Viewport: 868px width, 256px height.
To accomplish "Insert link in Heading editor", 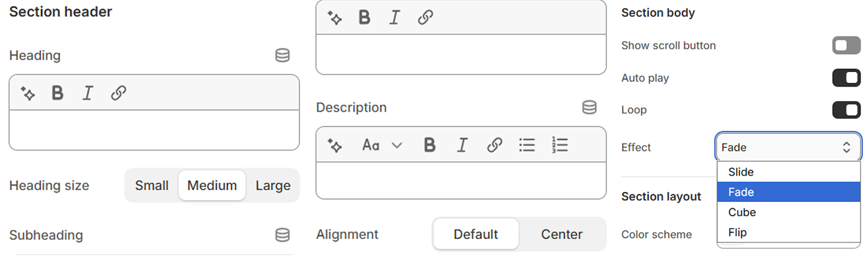I will tap(118, 93).
